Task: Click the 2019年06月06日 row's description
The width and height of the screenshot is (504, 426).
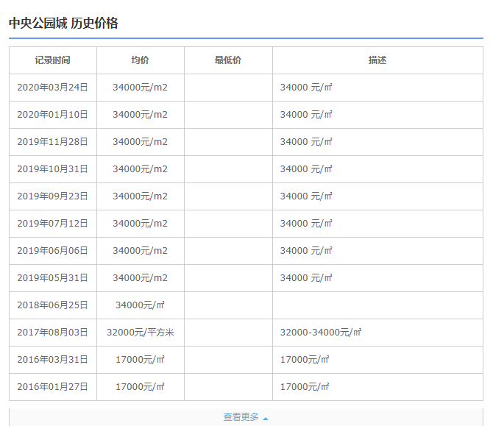Action: tap(306, 251)
